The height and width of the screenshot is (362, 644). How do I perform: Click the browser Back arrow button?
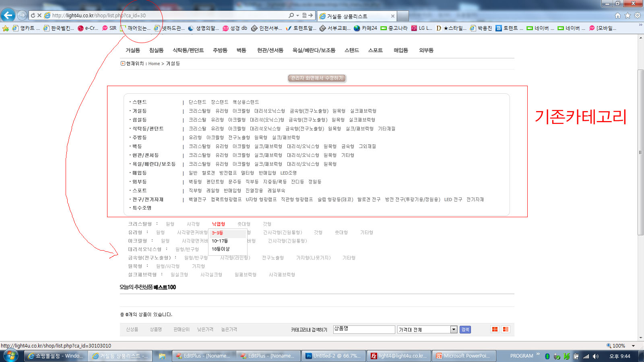(8, 15)
